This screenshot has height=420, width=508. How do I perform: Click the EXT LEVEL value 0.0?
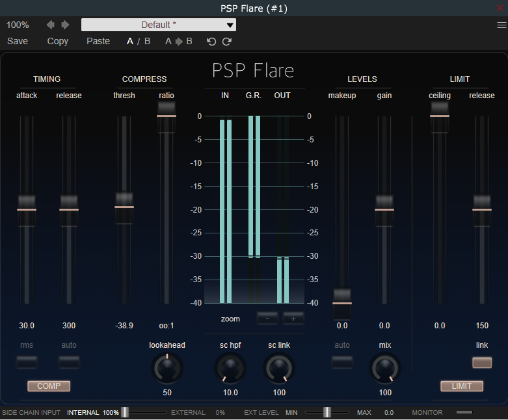(389, 413)
